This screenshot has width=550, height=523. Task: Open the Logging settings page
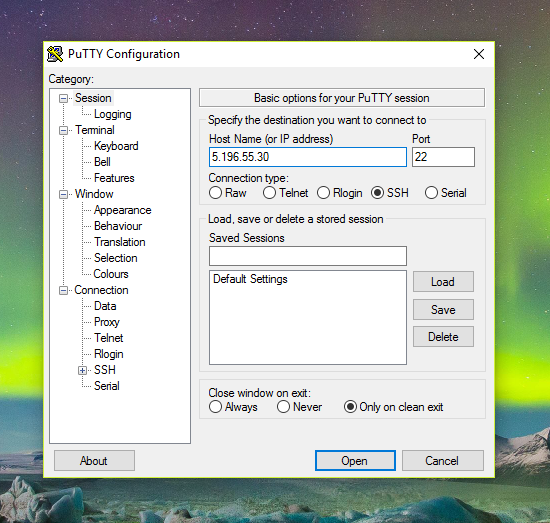coord(113,114)
